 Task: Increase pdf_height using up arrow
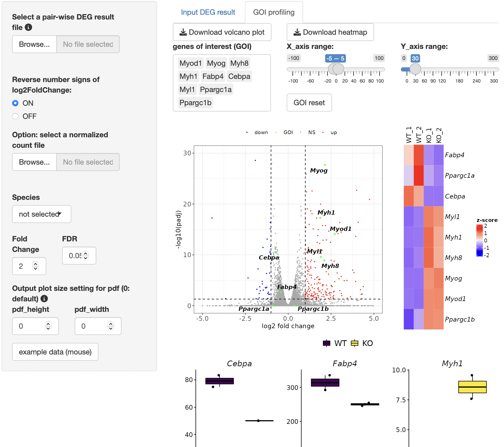(48, 324)
